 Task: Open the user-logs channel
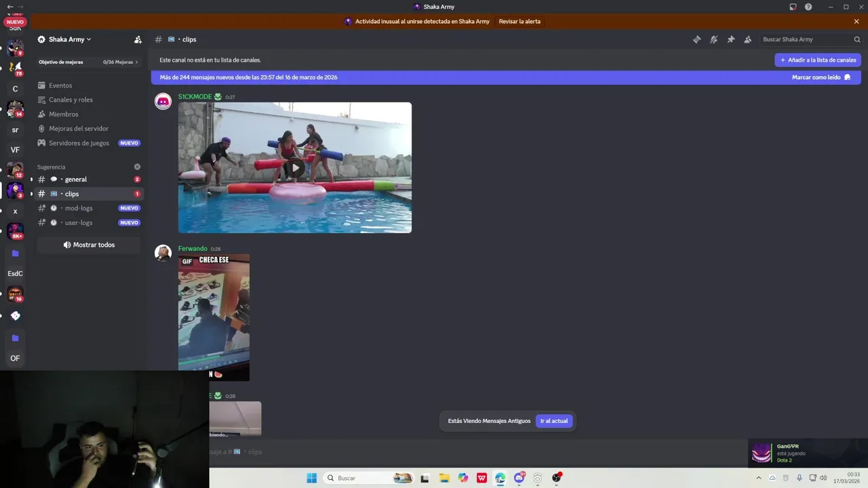click(89, 222)
